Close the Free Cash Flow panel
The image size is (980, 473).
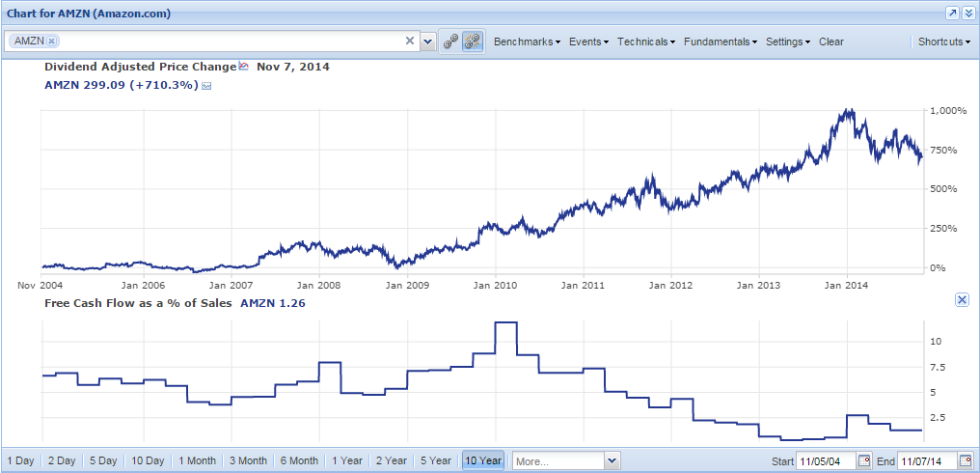pos(963,300)
